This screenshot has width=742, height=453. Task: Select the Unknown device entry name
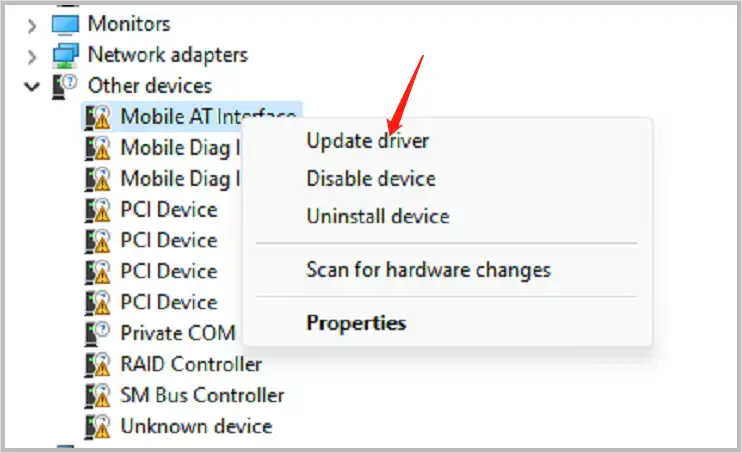tap(196, 426)
